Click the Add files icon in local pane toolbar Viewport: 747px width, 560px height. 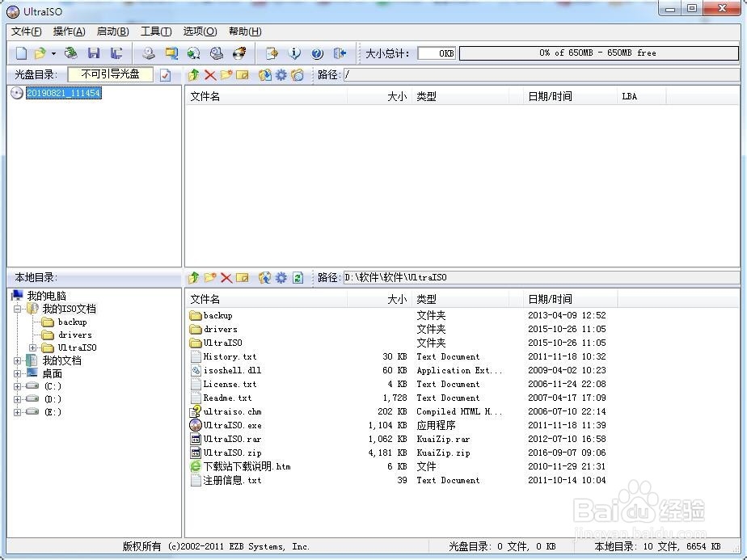[x=265, y=278]
